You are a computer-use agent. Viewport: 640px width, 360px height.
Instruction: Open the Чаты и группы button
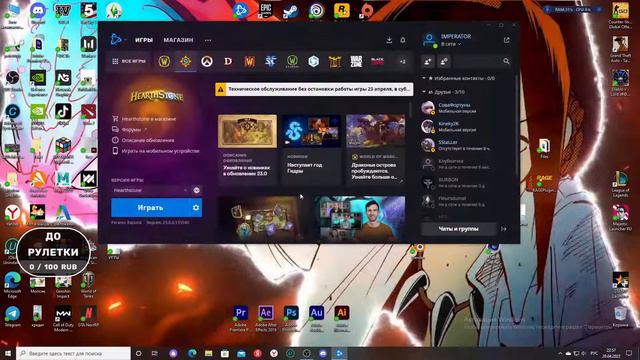pos(458,229)
